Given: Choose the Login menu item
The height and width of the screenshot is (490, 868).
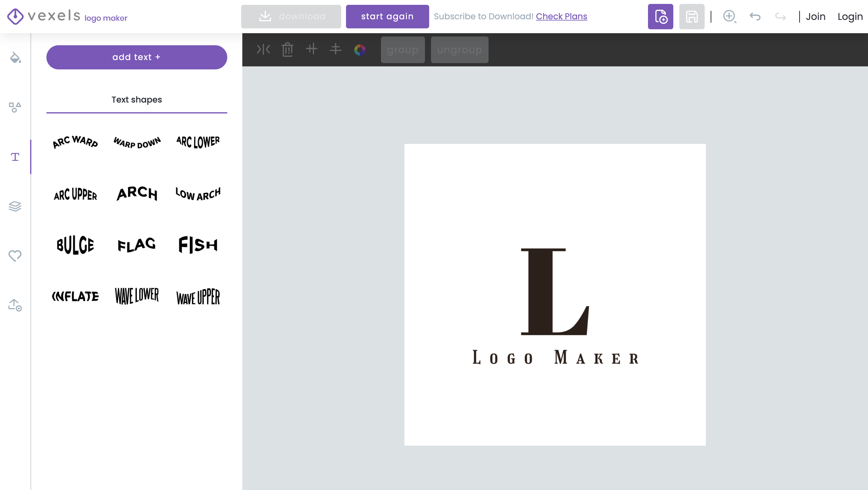Looking at the screenshot, I should [850, 17].
